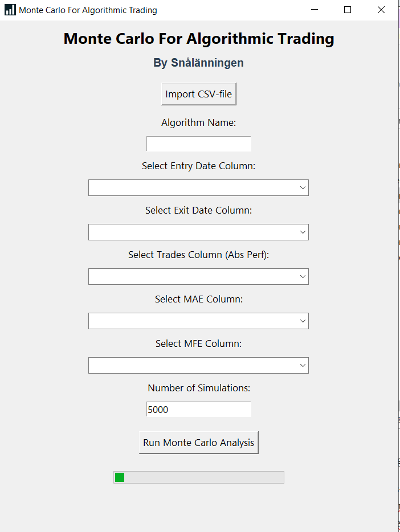
Task: Expand the MAE Column dropdown arrow
Action: point(303,321)
